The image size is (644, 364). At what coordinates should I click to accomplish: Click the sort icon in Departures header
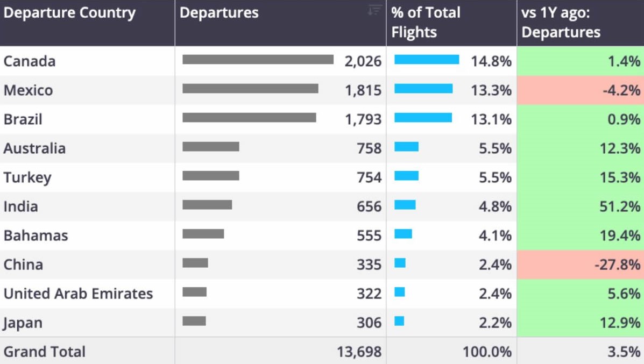(374, 10)
